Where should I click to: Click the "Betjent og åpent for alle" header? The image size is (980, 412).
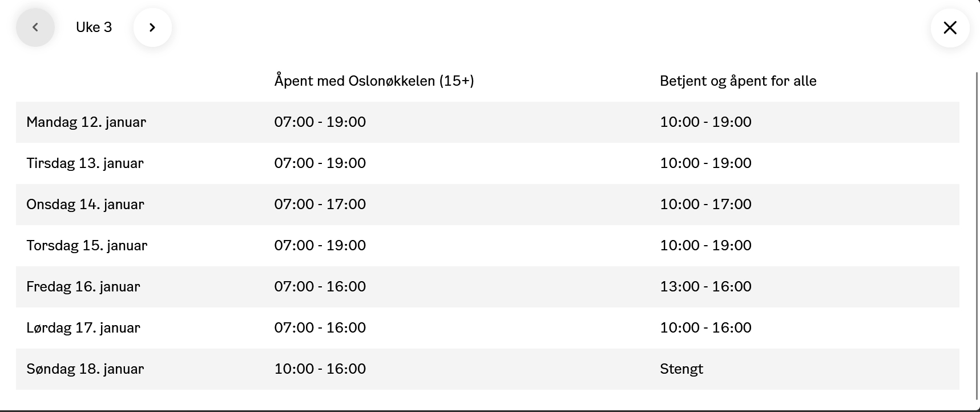tap(737, 81)
